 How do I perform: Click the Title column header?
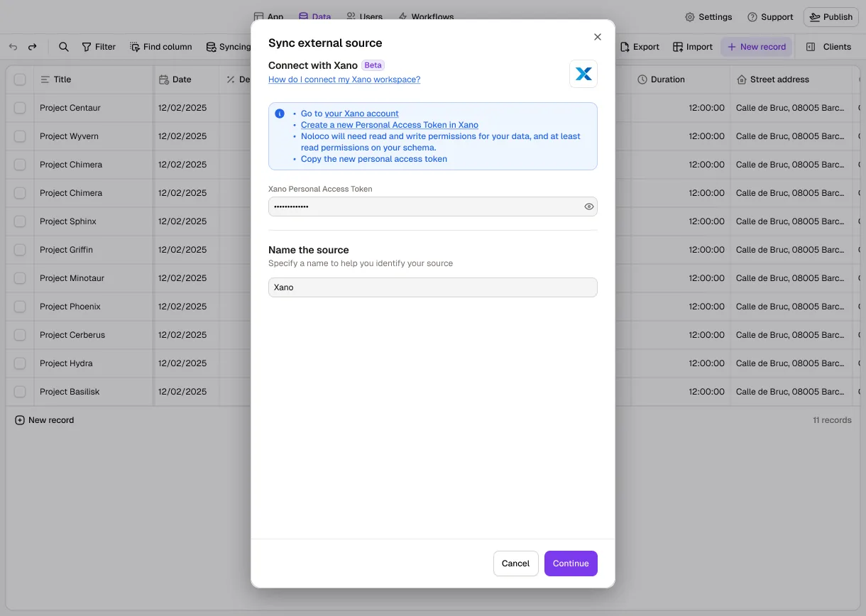coord(93,79)
